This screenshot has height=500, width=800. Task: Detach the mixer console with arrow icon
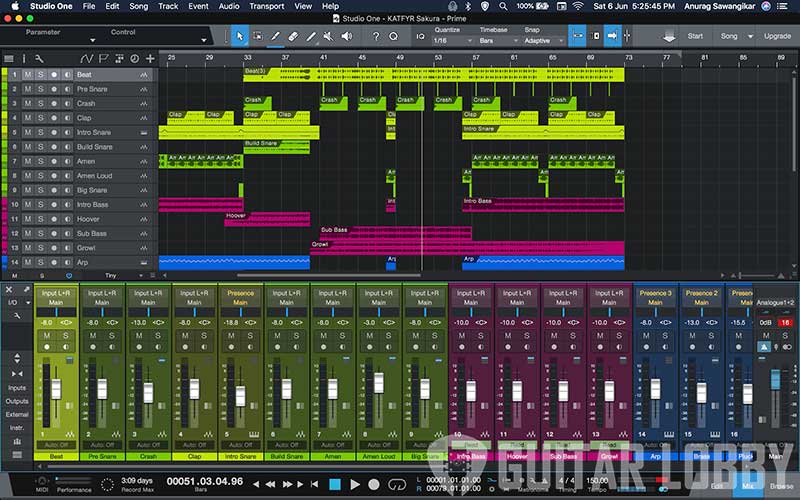(27, 289)
